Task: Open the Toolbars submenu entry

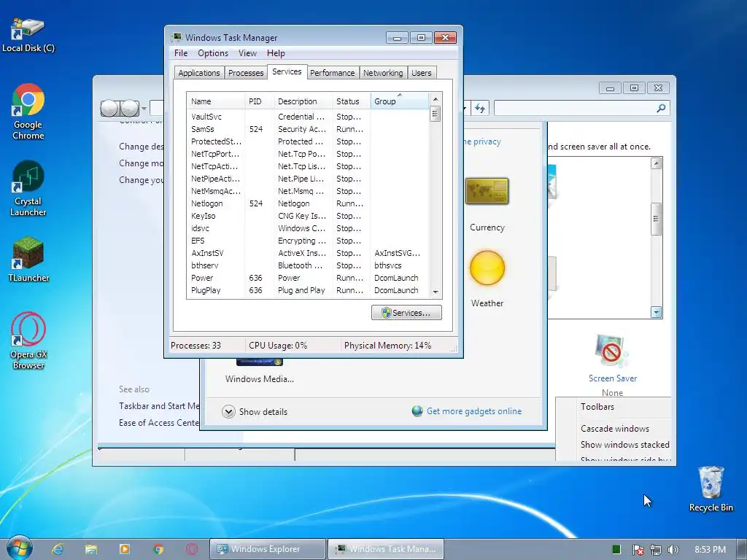Action: [x=597, y=407]
